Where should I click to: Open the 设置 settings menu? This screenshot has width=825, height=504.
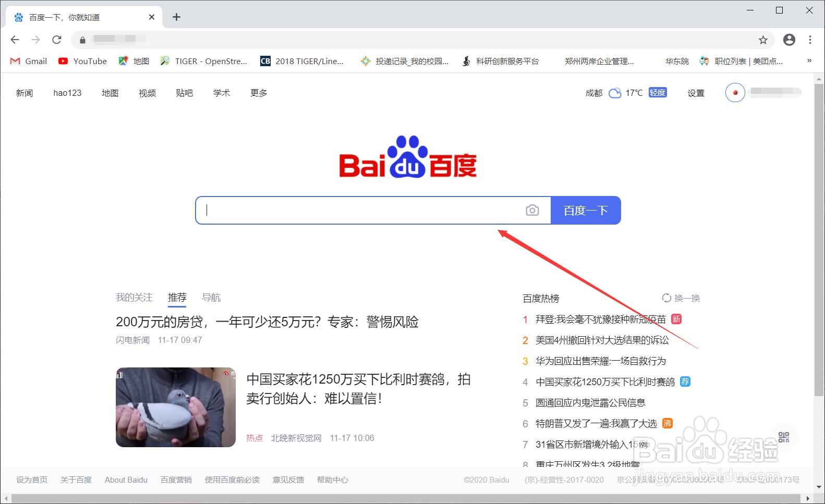(x=696, y=93)
